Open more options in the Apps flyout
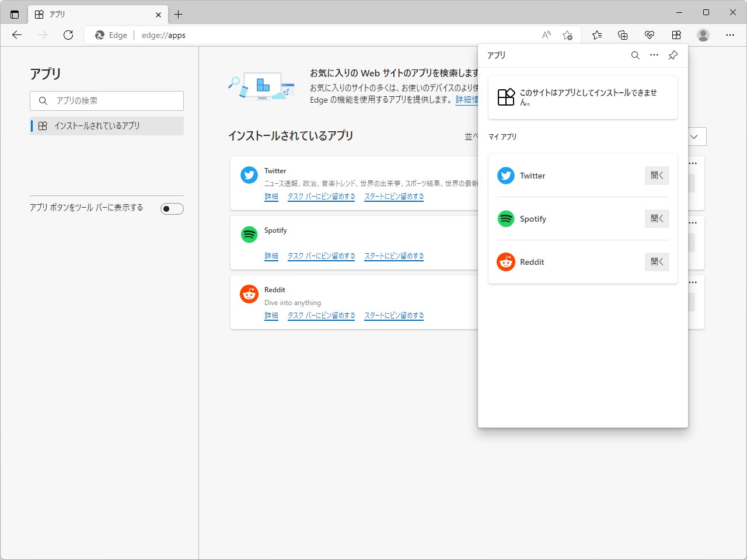 coord(654,55)
